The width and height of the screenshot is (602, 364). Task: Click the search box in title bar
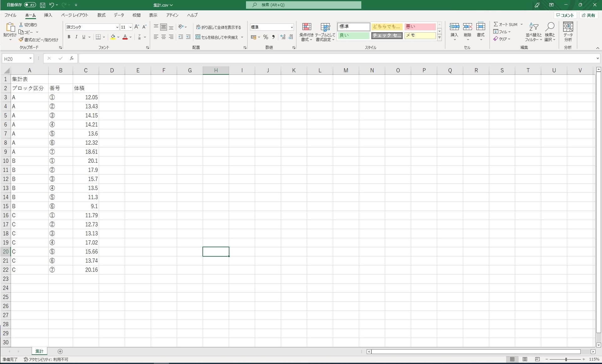pyautogui.click(x=304, y=5)
